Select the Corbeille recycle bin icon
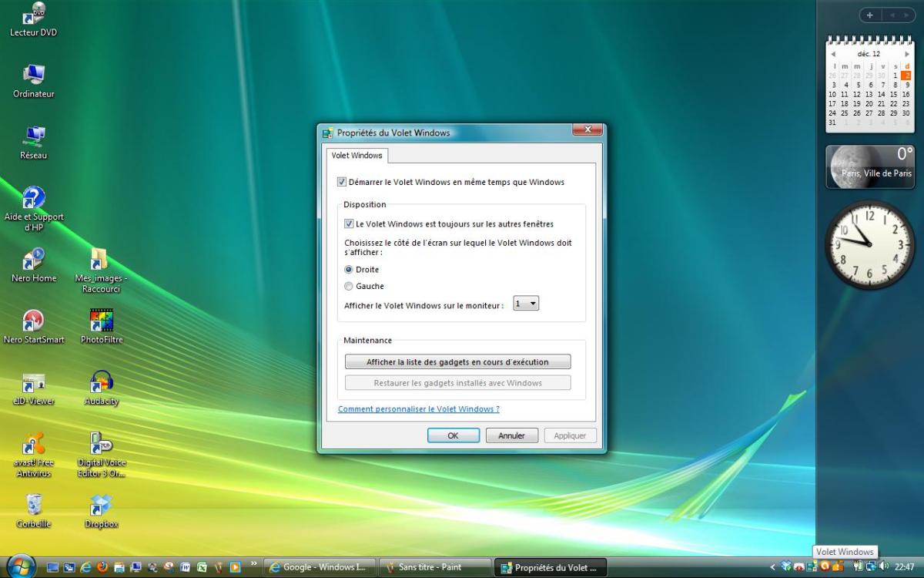924x578 pixels. point(33,512)
